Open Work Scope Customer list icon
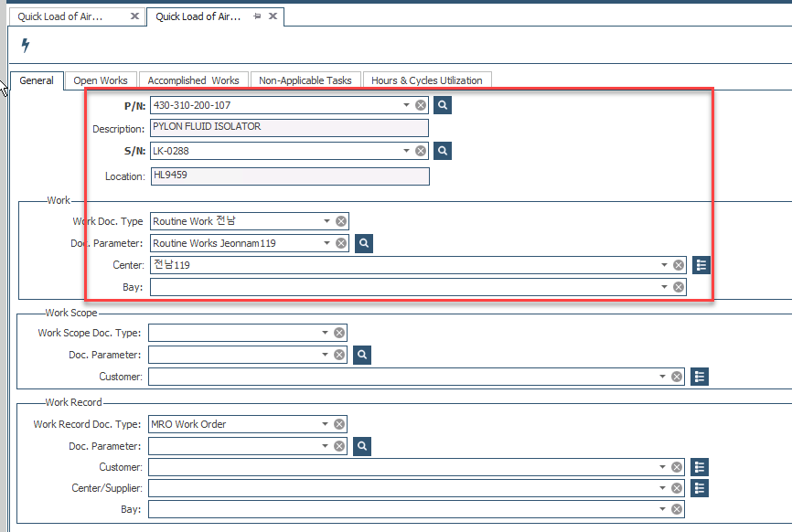 (700, 377)
